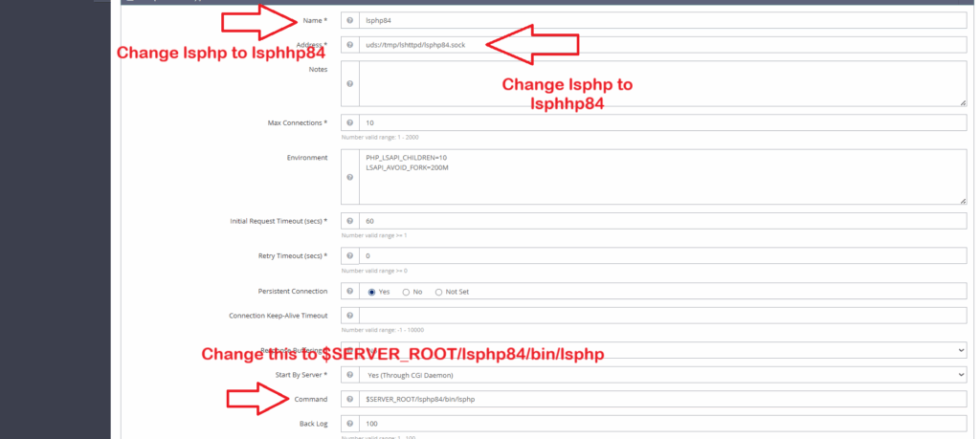Select Yes for Persistent Connection
The height and width of the screenshot is (439, 980).
372,292
